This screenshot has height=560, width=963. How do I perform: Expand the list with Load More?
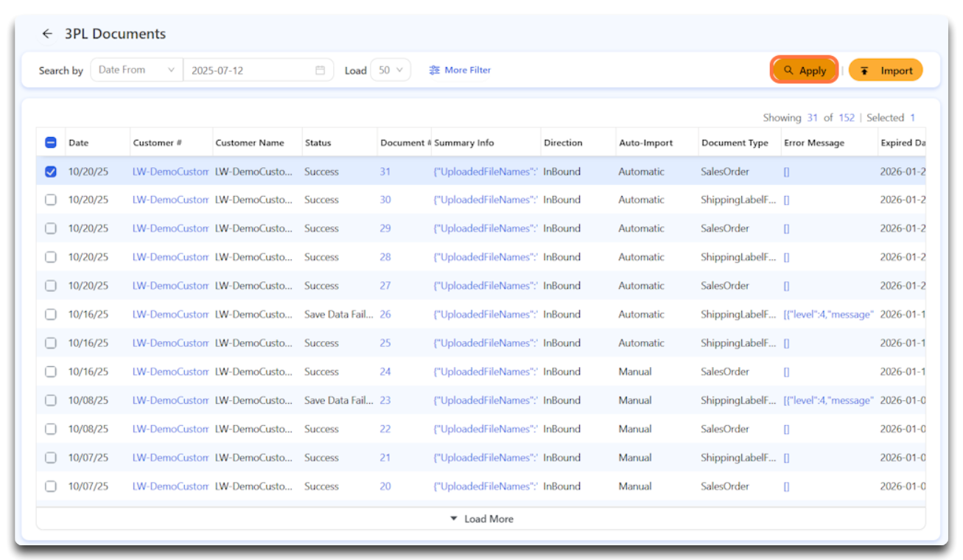point(481,519)
